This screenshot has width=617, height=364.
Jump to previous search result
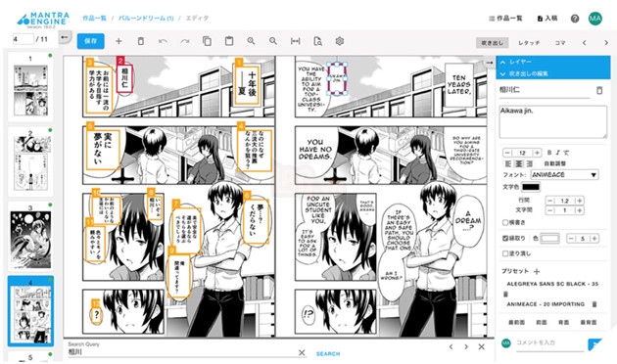[451, 346]
